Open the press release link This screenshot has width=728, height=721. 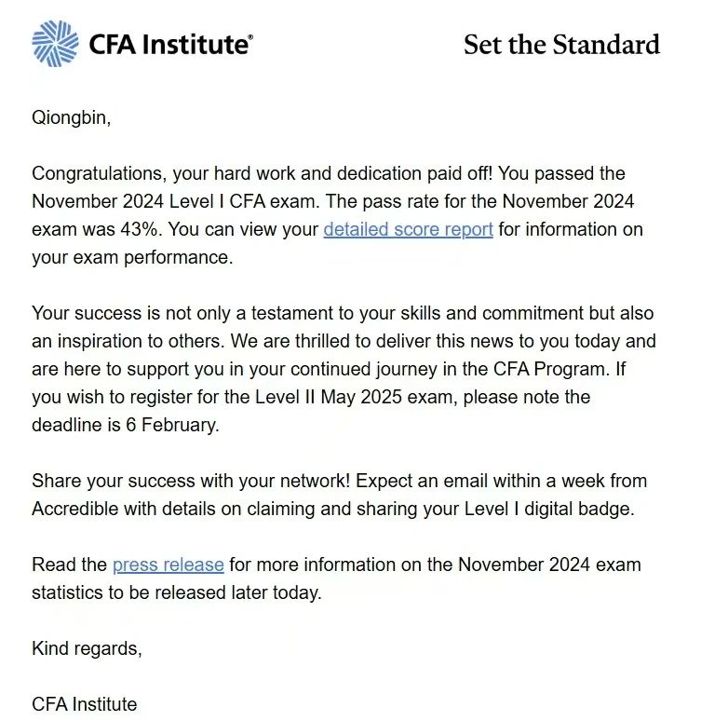[x=169, y=565]
